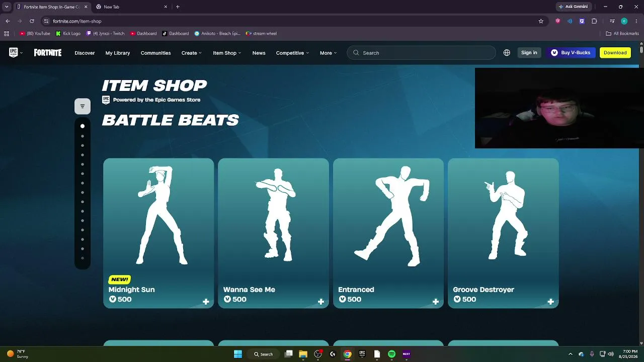Open the Kick Logo bookmark
Viewport: 644px width, 362px height.
click(x=68, y=34)
